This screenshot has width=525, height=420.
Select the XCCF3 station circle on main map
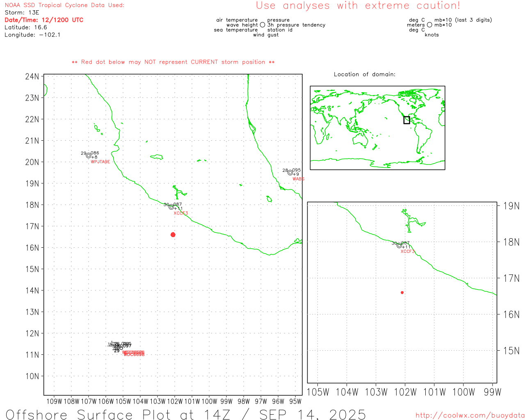[x=171, y=207]
